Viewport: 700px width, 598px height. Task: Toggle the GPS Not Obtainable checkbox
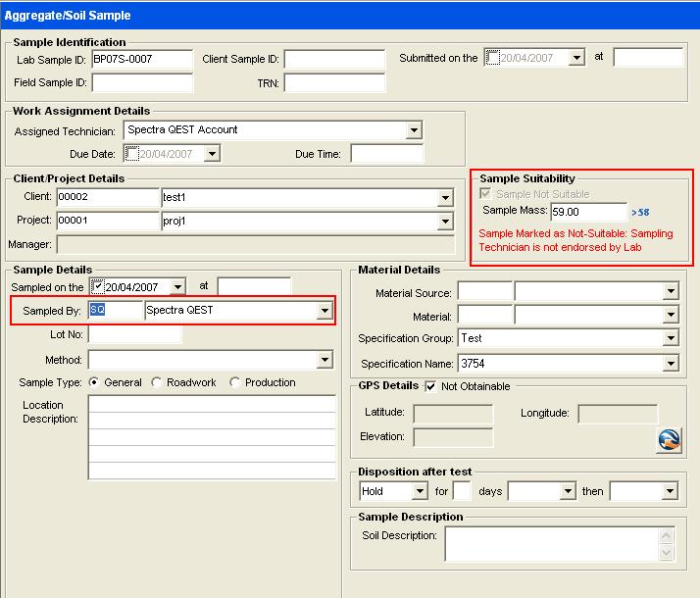(x=431, y=386)
